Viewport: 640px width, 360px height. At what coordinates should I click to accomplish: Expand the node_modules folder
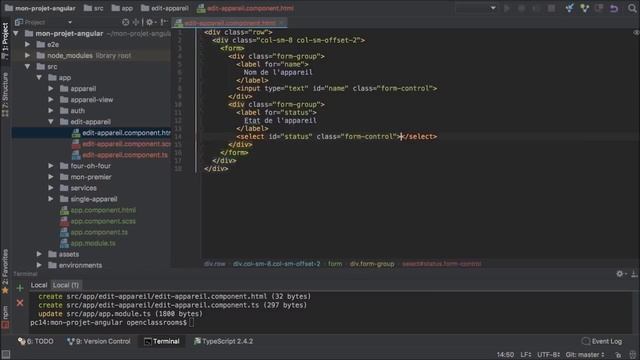click(x=27, y=56)
